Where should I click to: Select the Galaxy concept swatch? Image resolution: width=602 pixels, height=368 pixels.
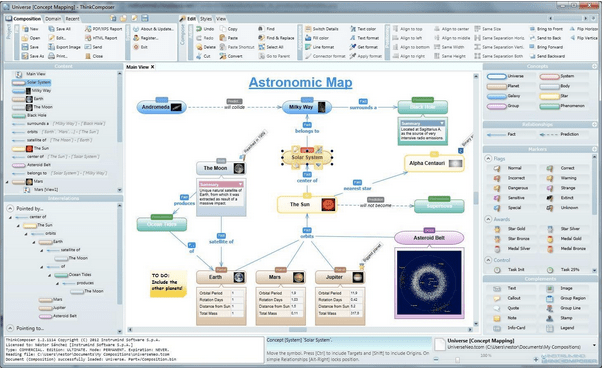[496, 96]
